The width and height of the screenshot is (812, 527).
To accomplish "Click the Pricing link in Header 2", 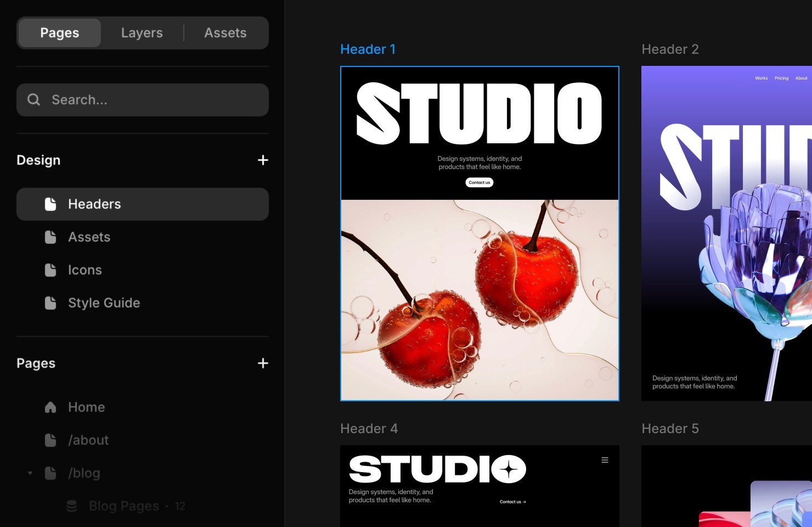I will tap(781, 77).
